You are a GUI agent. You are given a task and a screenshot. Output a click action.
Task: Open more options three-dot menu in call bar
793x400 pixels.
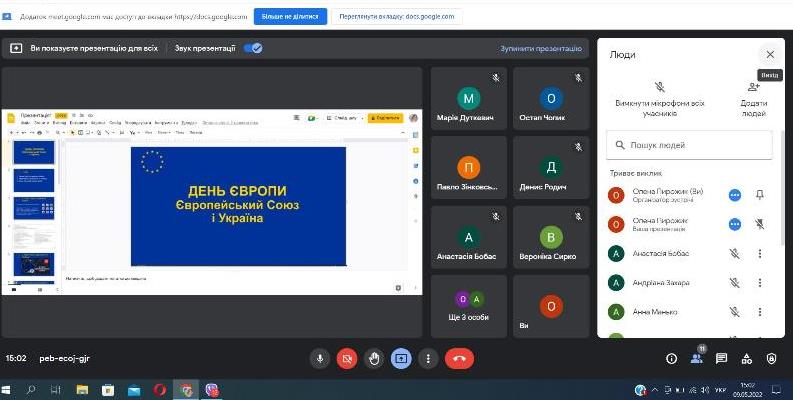tap(428, 358)
